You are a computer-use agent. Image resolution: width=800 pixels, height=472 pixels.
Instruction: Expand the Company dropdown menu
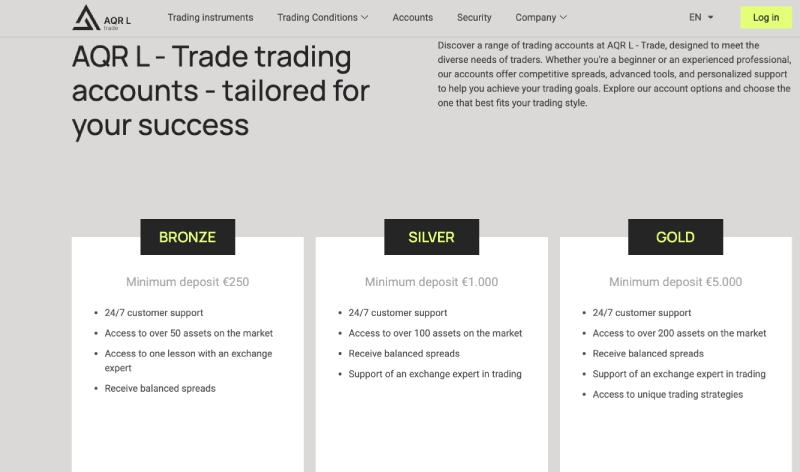coord(541,17)
